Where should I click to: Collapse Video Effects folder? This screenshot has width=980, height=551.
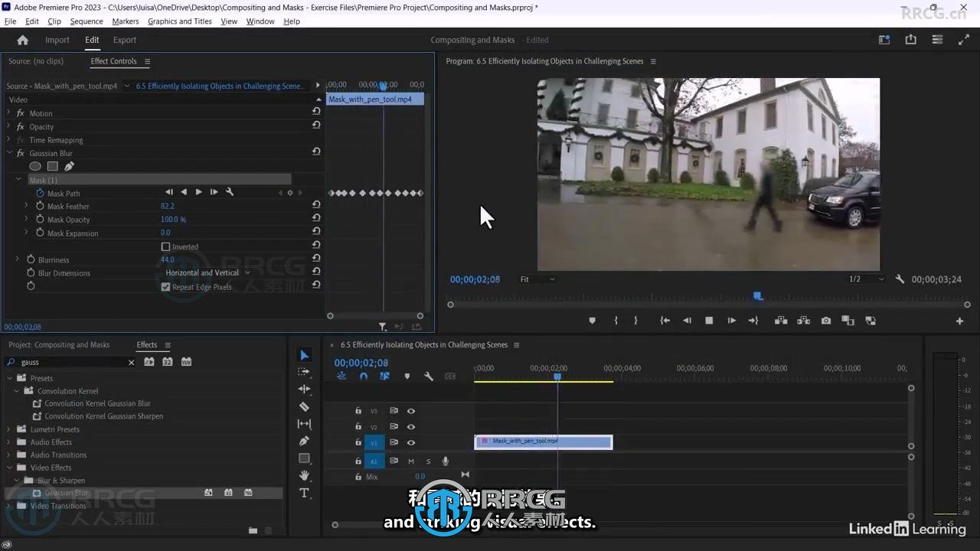click(x=9, y=468)
